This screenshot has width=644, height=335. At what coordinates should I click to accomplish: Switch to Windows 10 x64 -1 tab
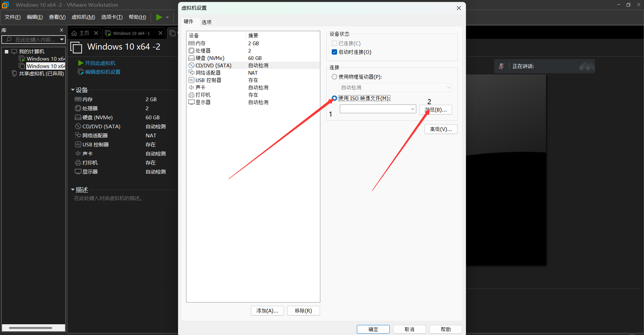131,33
